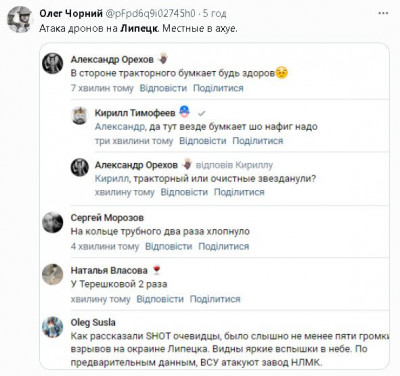The height and width of the screenshot is (376, 400).
Task: Open the Липецк bold keyword link
Action: pos(139,29)
